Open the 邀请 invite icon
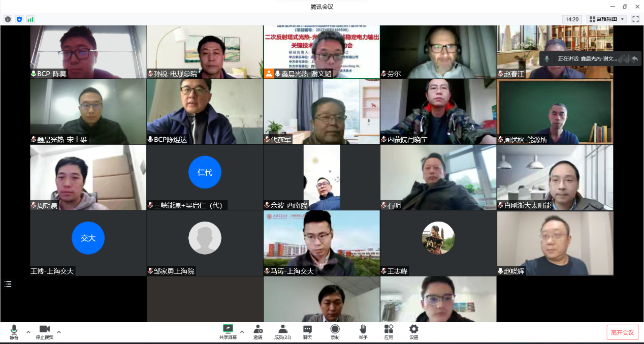The height and width of the screenshot is (344, 644). 258,332
